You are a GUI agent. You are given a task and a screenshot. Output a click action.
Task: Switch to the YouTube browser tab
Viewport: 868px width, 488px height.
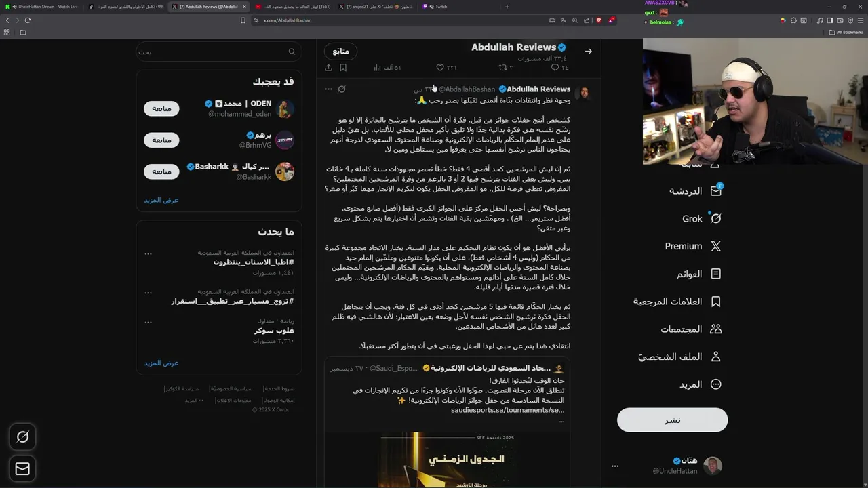293,7
